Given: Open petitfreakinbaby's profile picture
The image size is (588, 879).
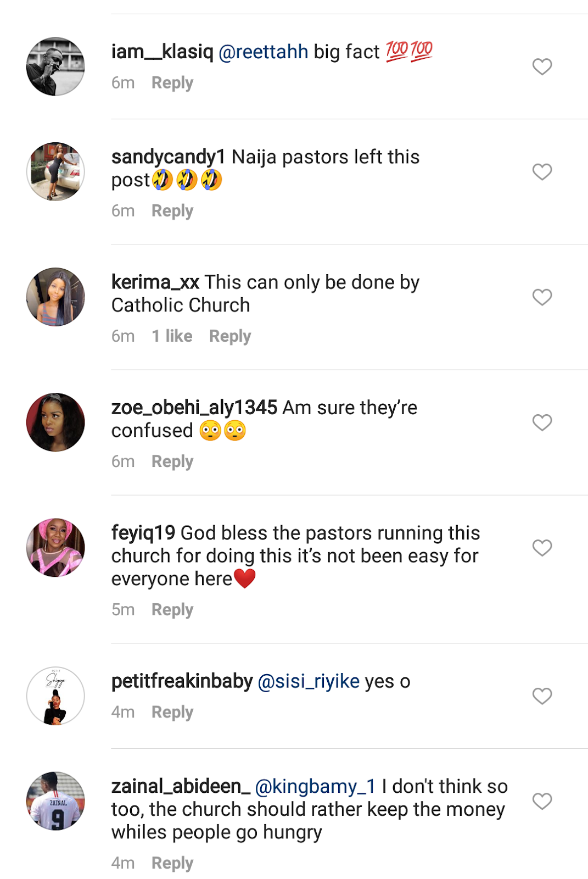Looking at the screenshot, I should [x=55, y=696].
